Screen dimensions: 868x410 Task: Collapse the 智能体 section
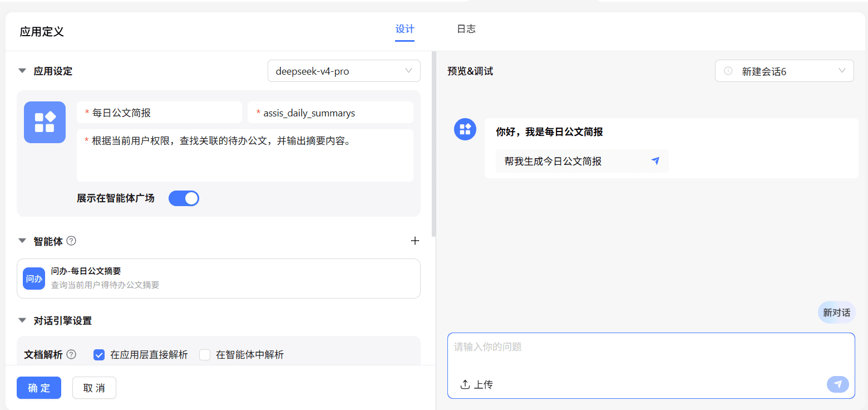22,241
